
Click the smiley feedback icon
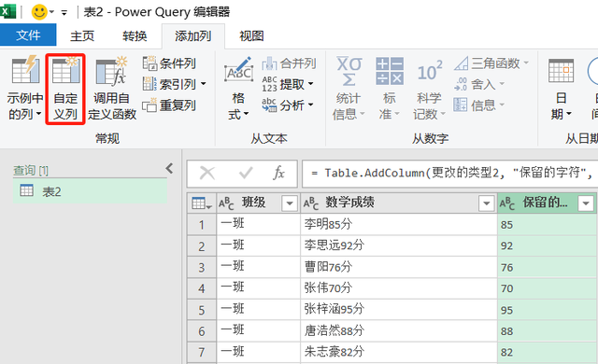coord(39,12)
